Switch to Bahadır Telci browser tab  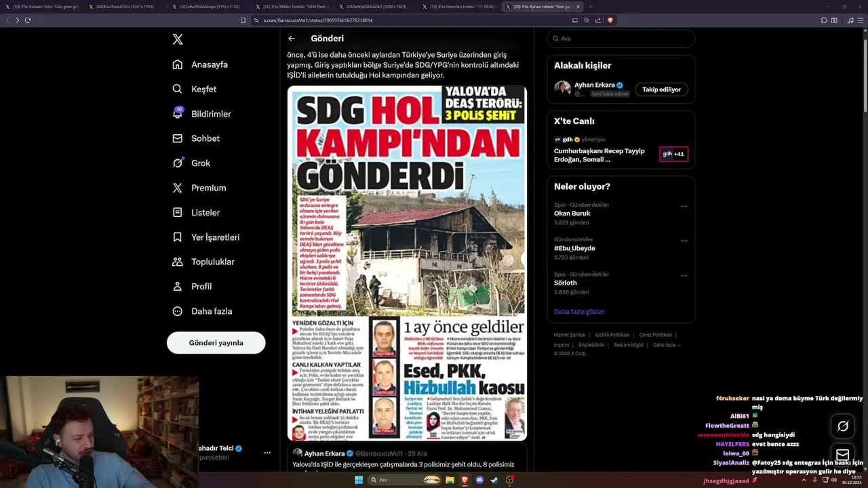43,6
